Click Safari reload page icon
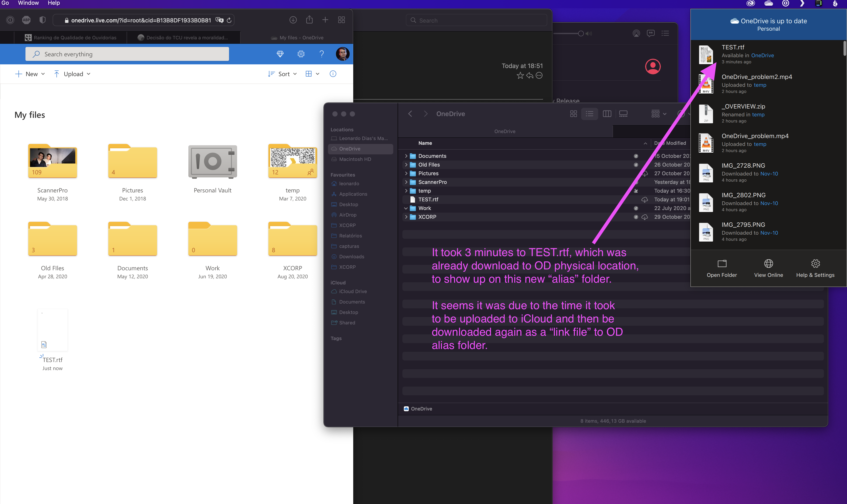This screenshot has height=504, width=847. point(229,20)
